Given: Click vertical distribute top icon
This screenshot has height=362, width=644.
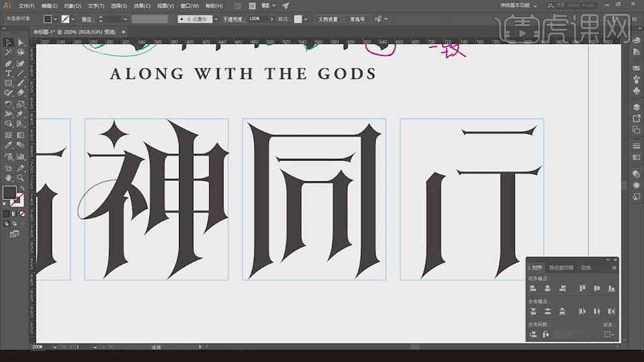Looking at the screenshot, I should (533, 311).
